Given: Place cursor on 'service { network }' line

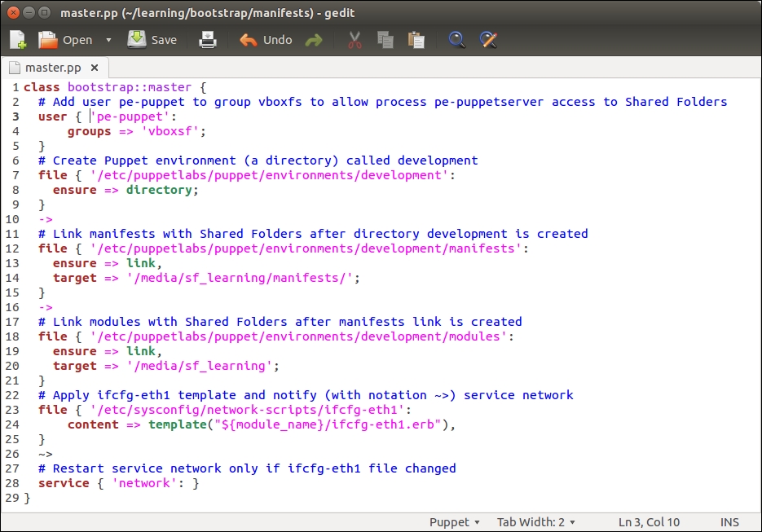Looking at the screenshot, I should tap(118, 483).
